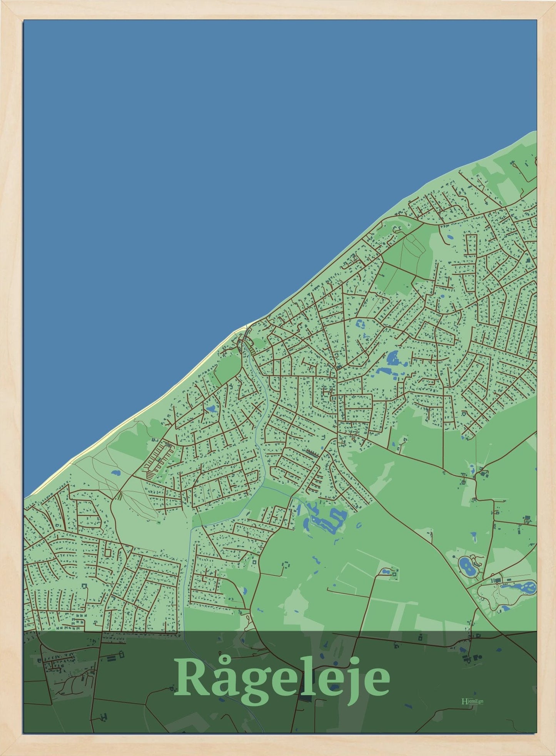556x756 pixels.
Task: Click the dark green title banner
Action: (x=280, y=682)
